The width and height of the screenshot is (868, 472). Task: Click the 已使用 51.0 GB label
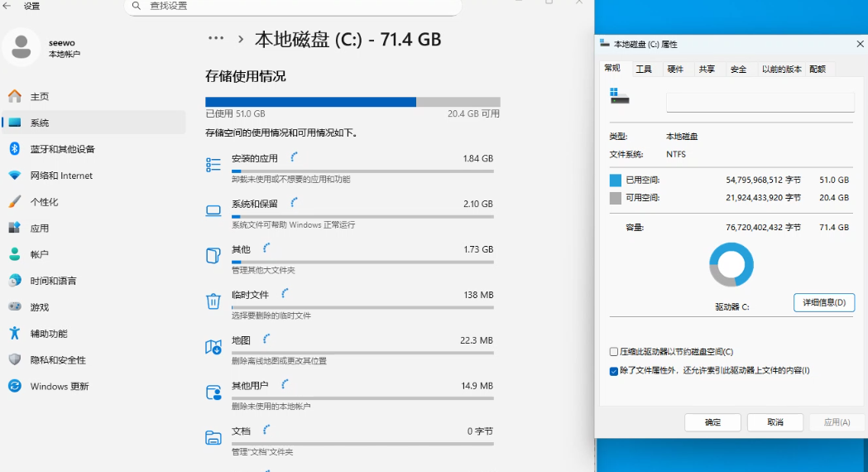click(235, 113)
